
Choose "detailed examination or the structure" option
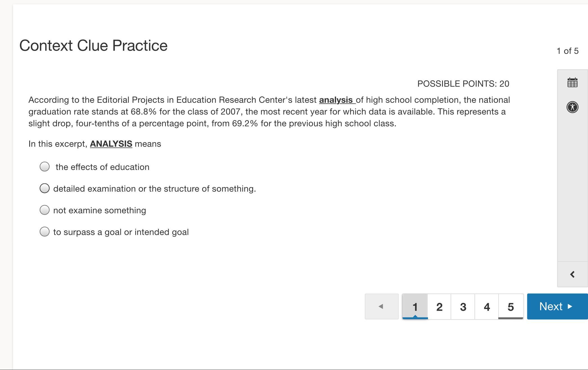click(45, 188)
